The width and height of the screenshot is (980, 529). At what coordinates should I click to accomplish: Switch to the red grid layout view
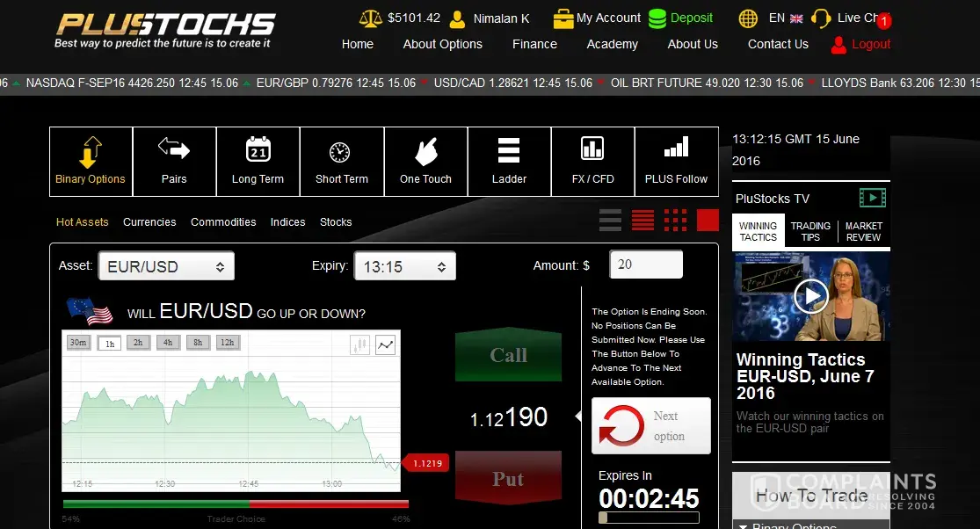tap(675, 221)
